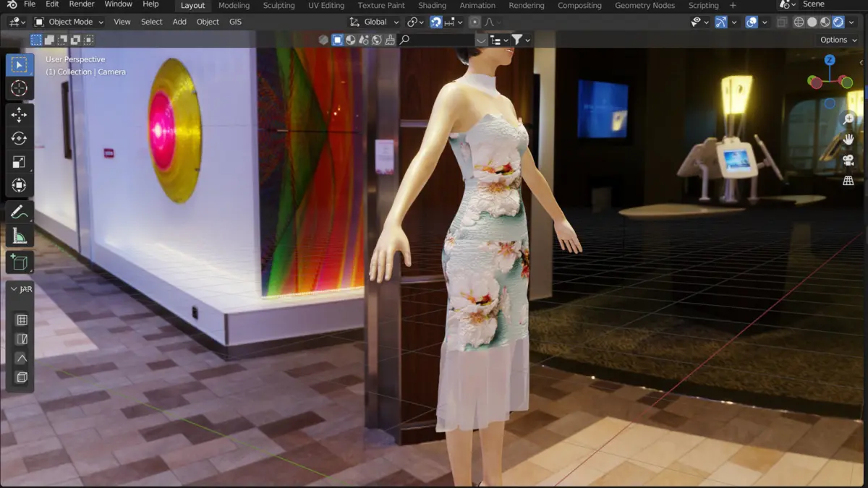Image resolution: width=868 pixels, height=488 pixels.
Task: Click the JAR cube icon button
Action: (x=22, y=377)
